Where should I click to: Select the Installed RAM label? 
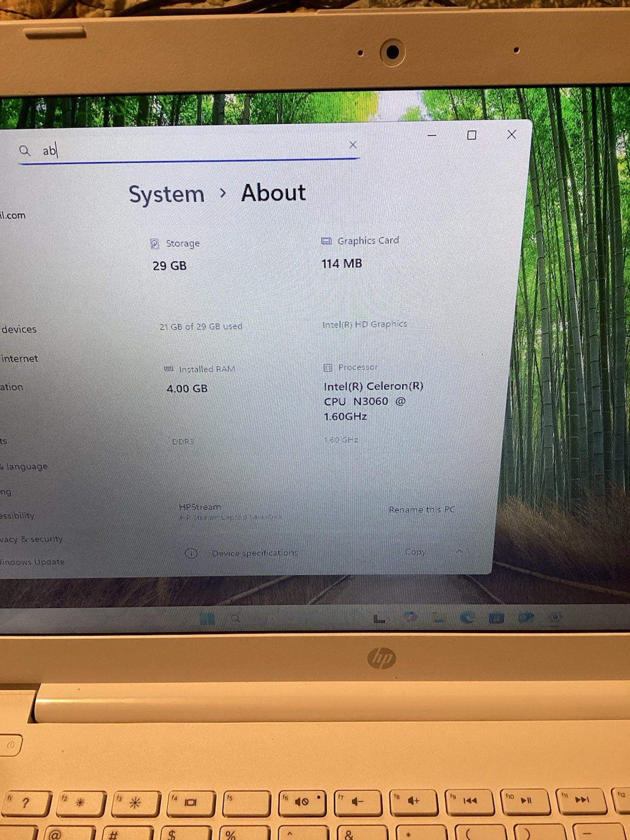pyautogui.click(x=207, y=369)
